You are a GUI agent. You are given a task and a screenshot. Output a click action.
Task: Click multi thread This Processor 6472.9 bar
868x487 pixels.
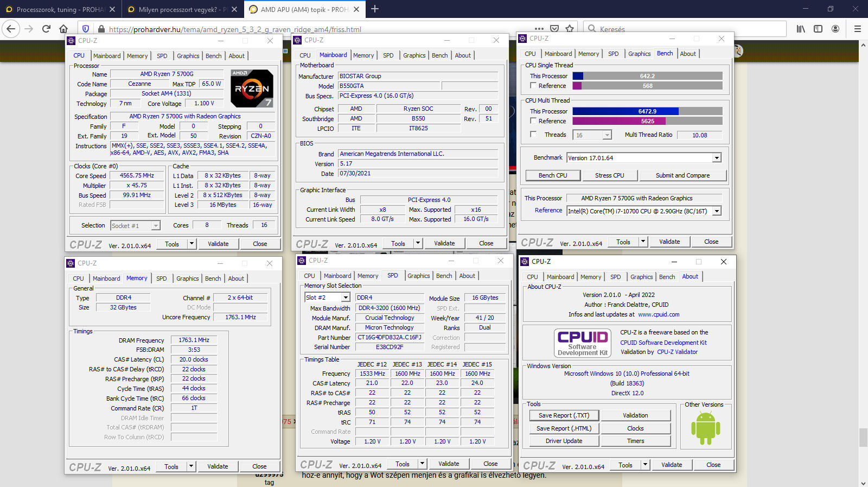click(x=647, y=111)
